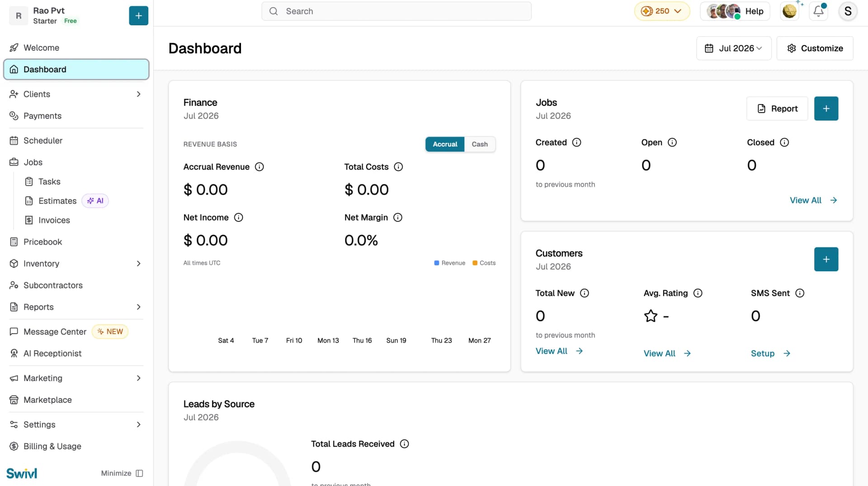Show info for Net Margin
The width and height of the screenshot is (868, 486).
click(x=398, y=217)
